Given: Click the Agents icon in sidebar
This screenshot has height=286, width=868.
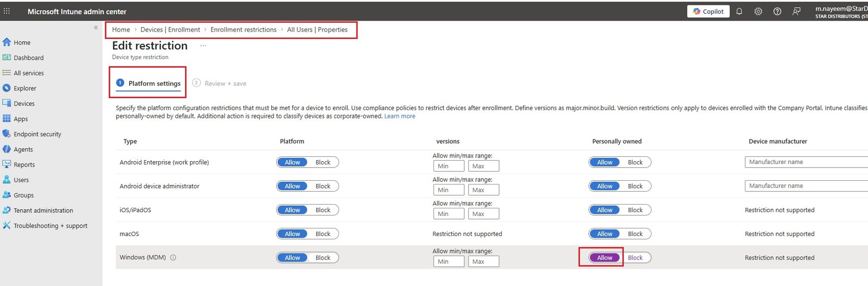Looking at the screenshot, I should (7, 149).
